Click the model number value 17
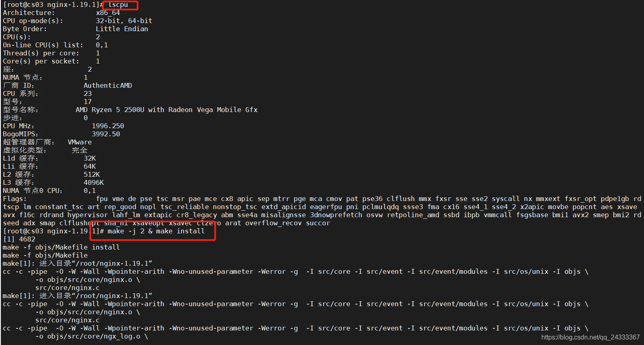Image resolution: width=644 pixels, height=345 pixels. [x=88, y=102]
